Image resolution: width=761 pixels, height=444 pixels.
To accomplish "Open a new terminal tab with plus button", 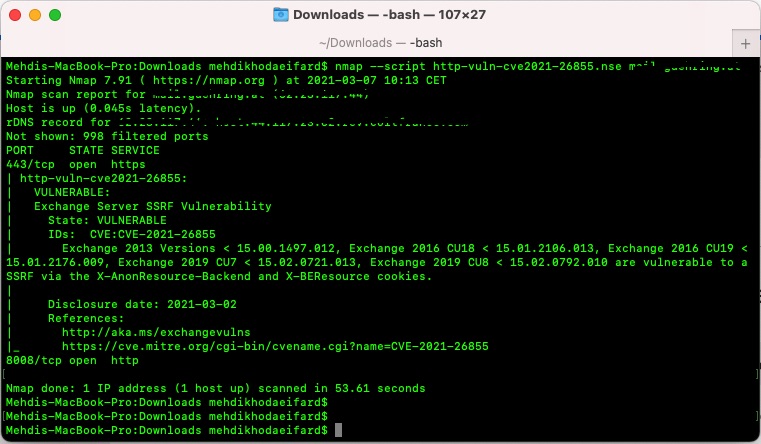I will click(x=745, y=44).
